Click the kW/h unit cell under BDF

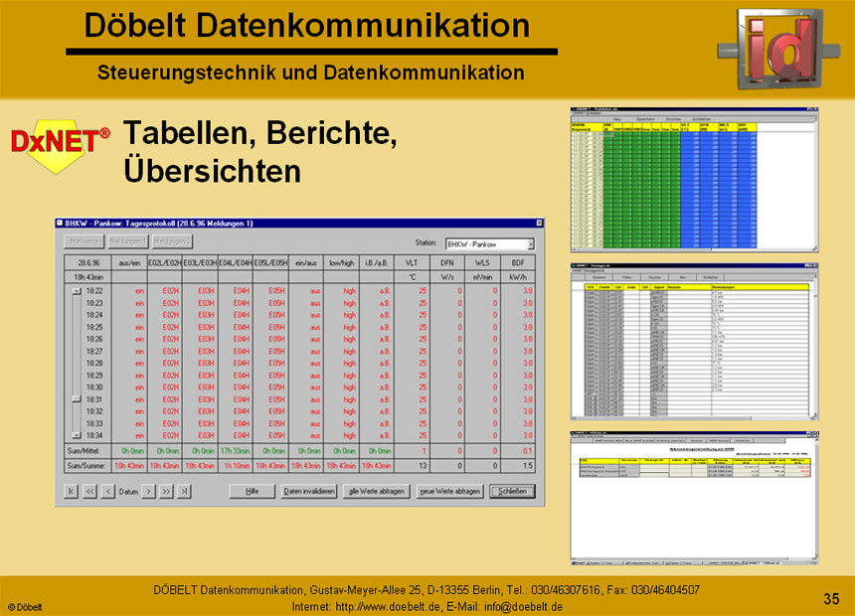coord(518,277)
